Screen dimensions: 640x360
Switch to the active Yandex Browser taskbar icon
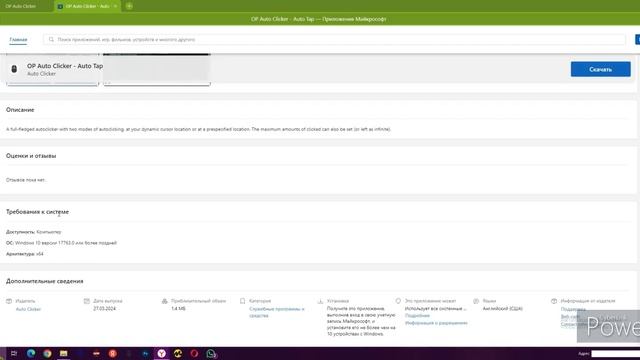[162, 353]
